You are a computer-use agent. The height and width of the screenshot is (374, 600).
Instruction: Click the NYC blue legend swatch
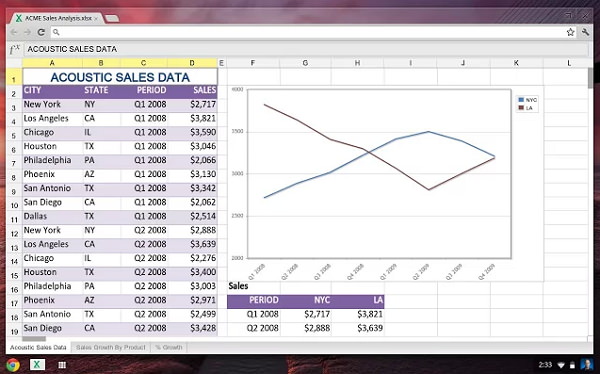point(521,100)
